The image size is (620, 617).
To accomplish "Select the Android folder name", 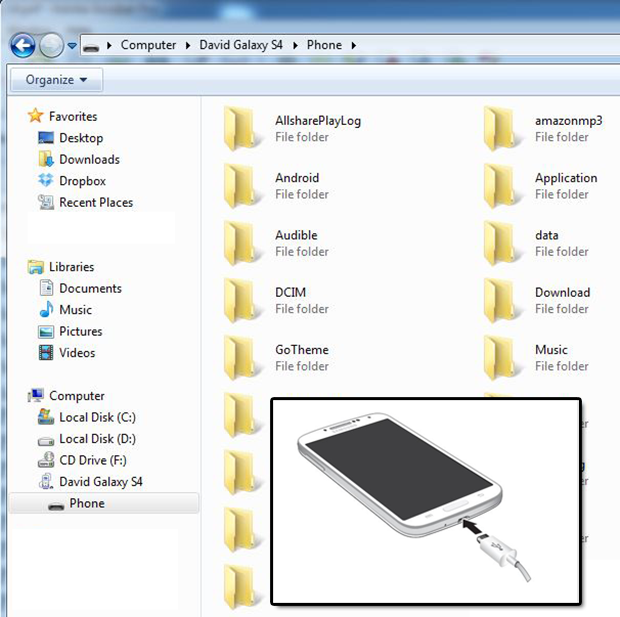I will (297, 178).
